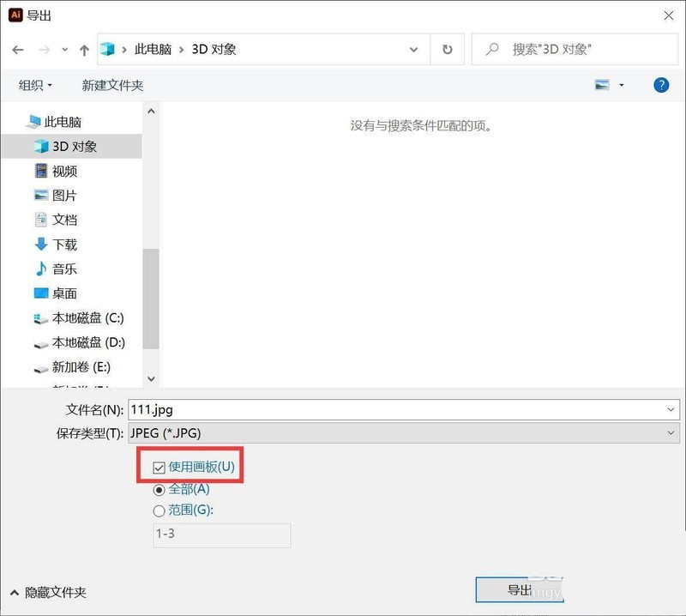This screenshot has width=686, height=616.
Task: Click the 导出 button
Action: 519,590
